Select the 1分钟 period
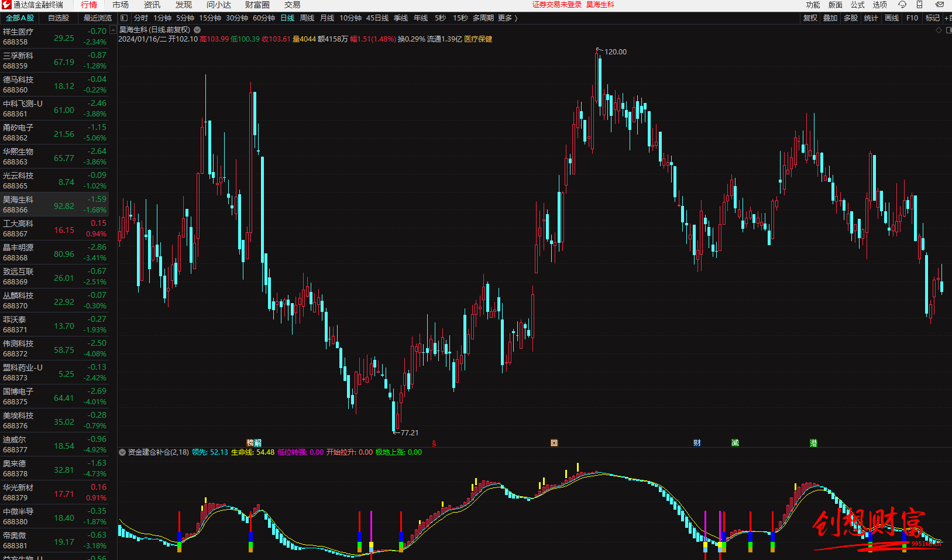Viewport: 952px width, 560px height. pyautogui.click(x=163, y=18)
